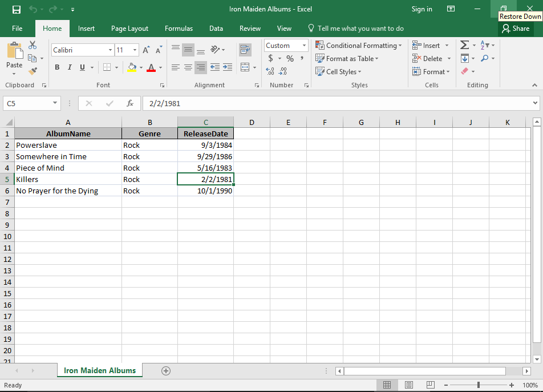
Task: Apply Percent Style number format
Action: coord(290,58)
